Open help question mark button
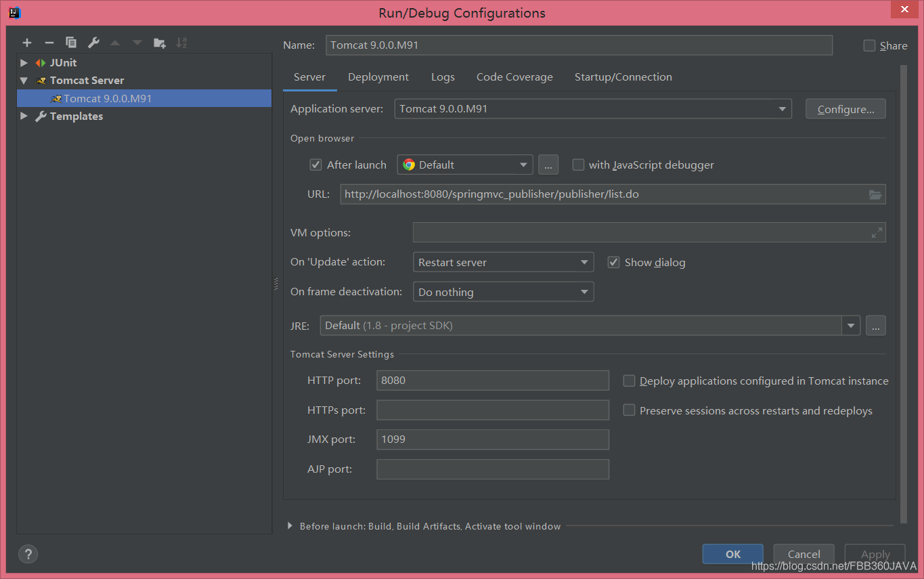 (x=28, y=554)
